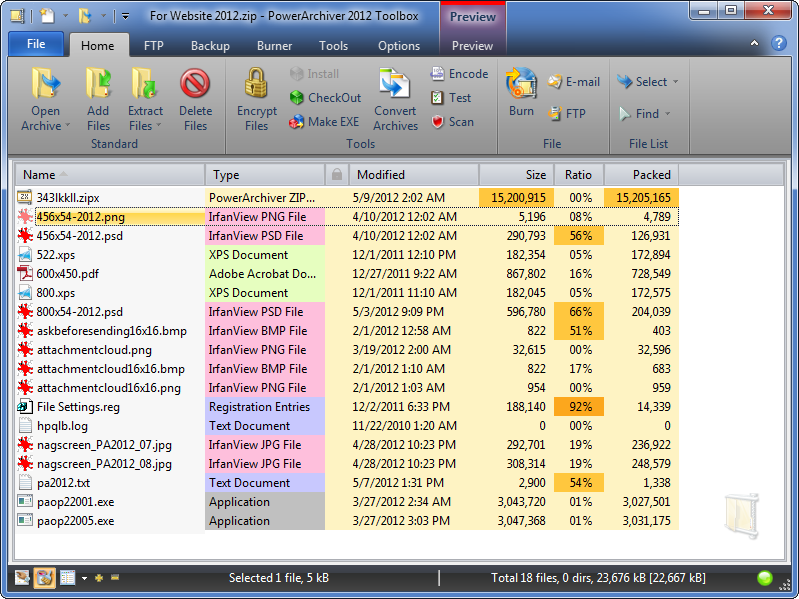Viewport: 799px width, 599px height.
Task: Click the lock column header icon
Action: (336, 175)
